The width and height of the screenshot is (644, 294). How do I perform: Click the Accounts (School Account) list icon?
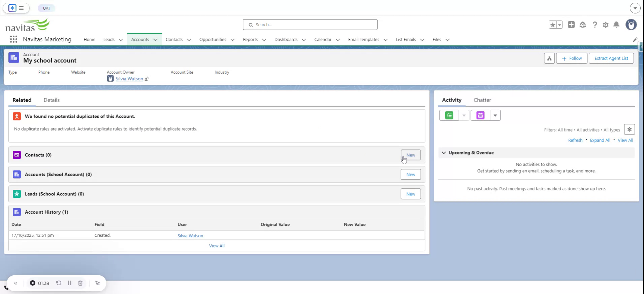(17, 174)
